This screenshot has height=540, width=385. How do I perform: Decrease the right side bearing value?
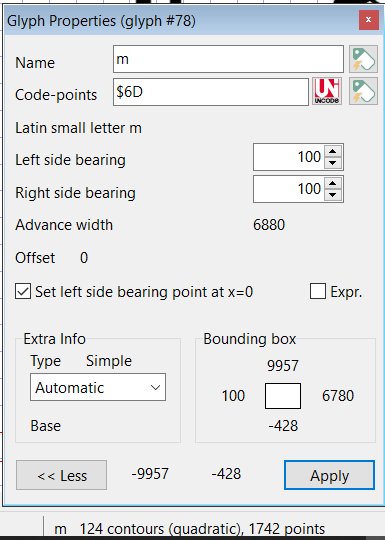pos(332,195)
